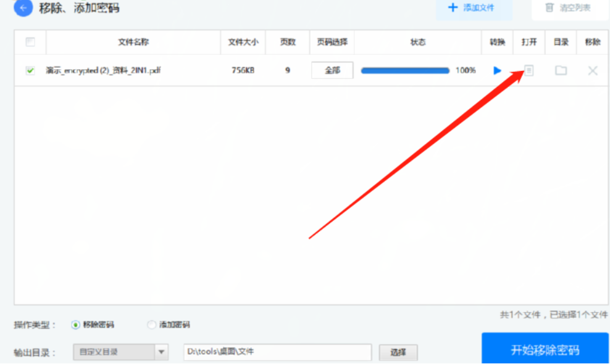Screen dimensions: 610x364
Task: Click the 状态 column header
Action: tap(418, 42)
